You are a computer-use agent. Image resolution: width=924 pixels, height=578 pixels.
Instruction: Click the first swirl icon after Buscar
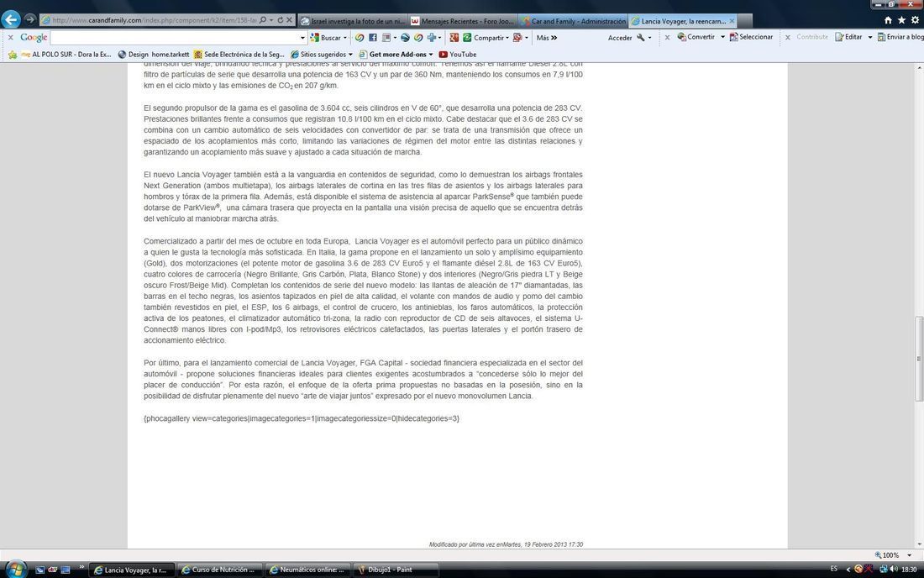360,37
